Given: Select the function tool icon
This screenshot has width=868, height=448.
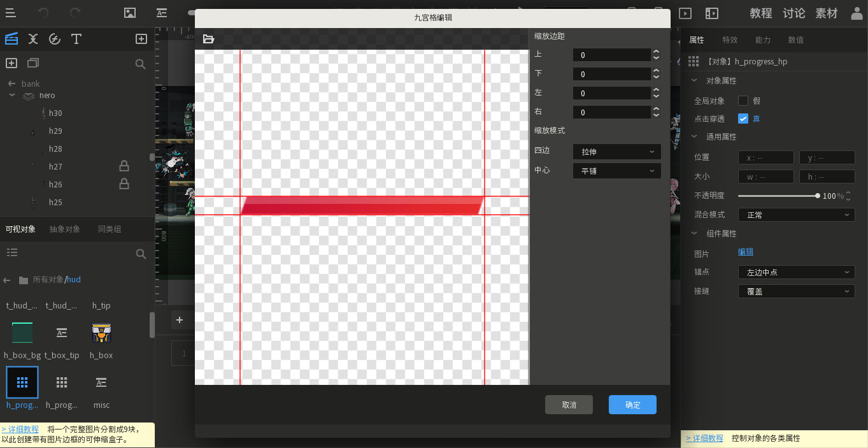Looking at the screenshot, I should click(54, 39).
